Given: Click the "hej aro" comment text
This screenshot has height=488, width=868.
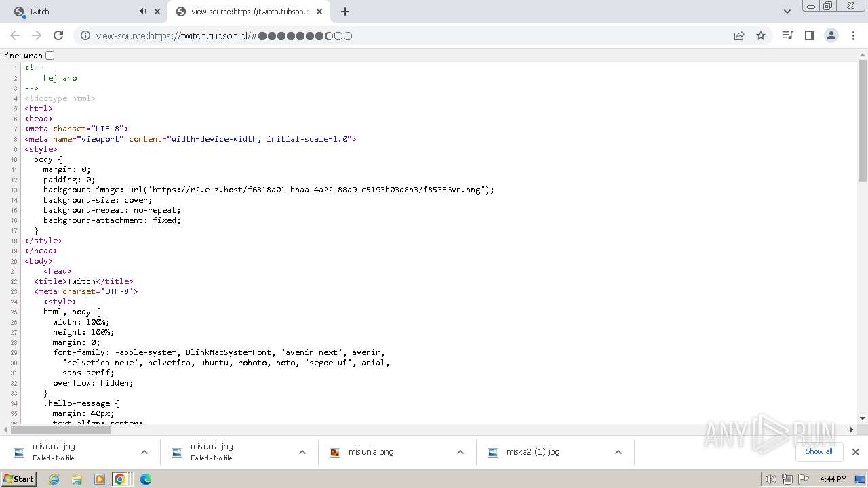Looking at the screenshot, I should click(60, 78).
